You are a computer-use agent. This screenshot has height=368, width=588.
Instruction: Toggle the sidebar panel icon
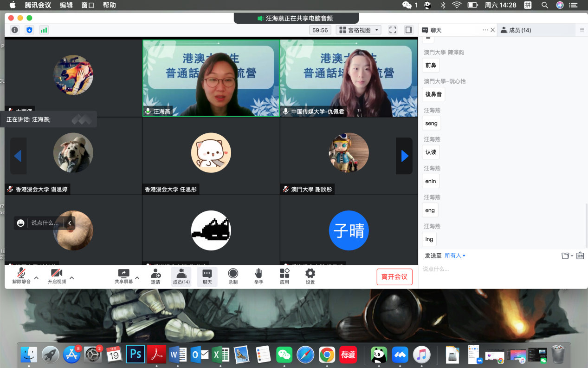[408, 30]
